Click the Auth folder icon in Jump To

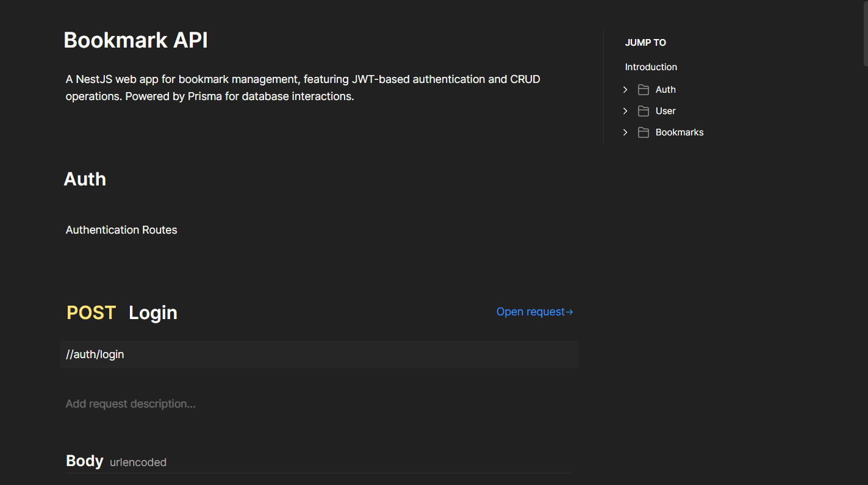coord(643,90)
